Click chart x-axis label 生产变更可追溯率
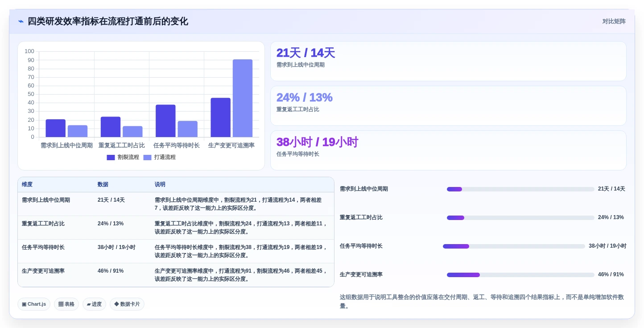 tap(231, 145)
